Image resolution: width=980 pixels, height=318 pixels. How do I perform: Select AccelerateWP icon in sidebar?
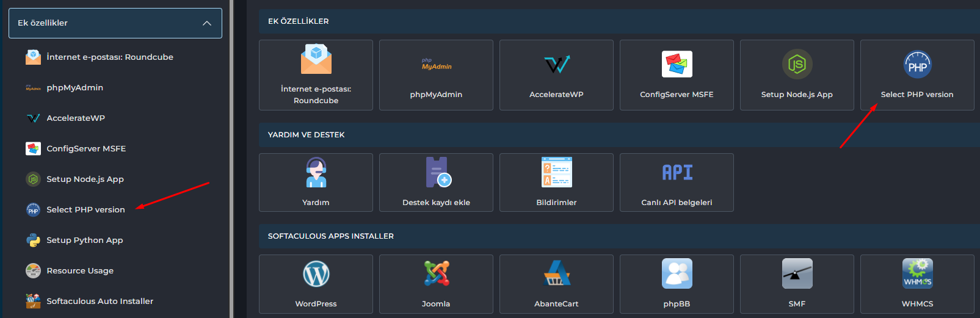(33, 118)
